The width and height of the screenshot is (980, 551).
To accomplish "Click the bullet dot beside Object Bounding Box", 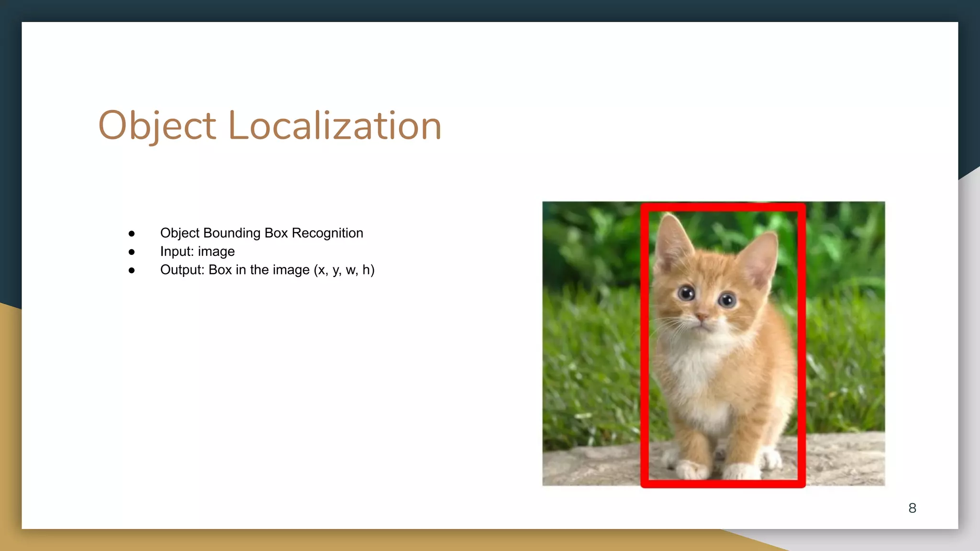I will click(x=132, y=233).
